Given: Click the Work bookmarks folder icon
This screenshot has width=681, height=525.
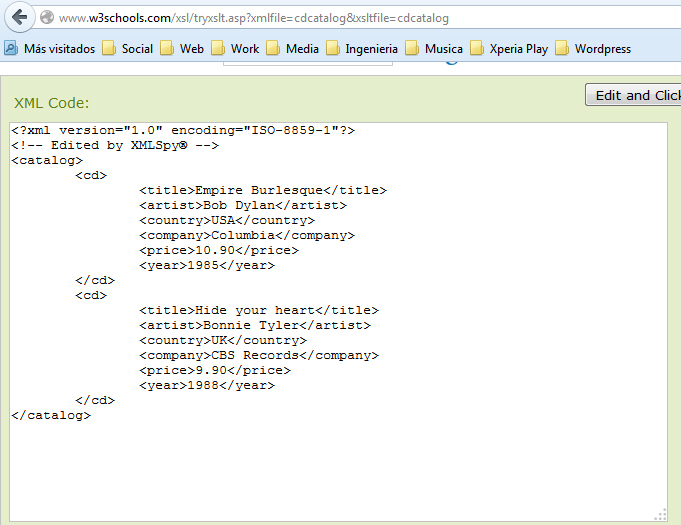Looking at the screenshot, I should tap(218, 48).
